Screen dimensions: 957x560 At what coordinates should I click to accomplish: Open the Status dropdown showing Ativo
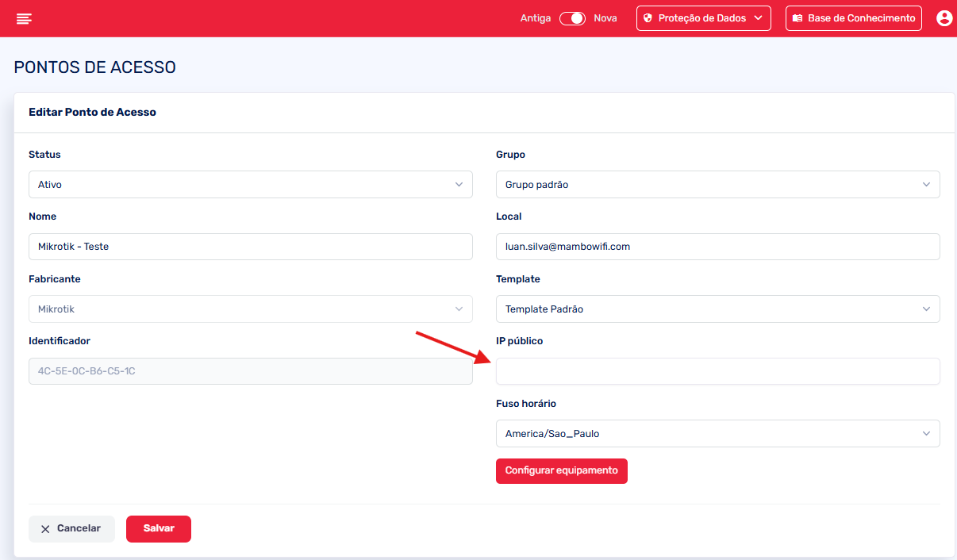[250, 185]
